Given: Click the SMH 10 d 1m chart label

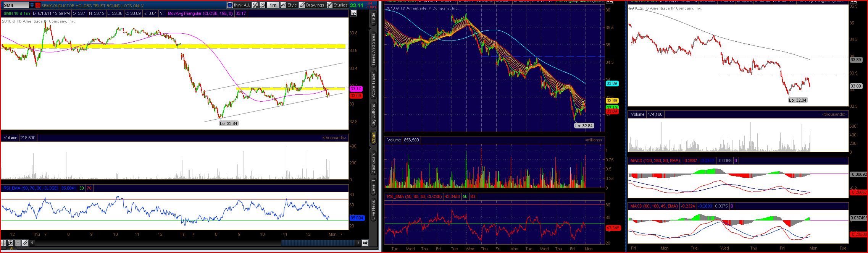Looking at the screenshot, I should [17, 13].
